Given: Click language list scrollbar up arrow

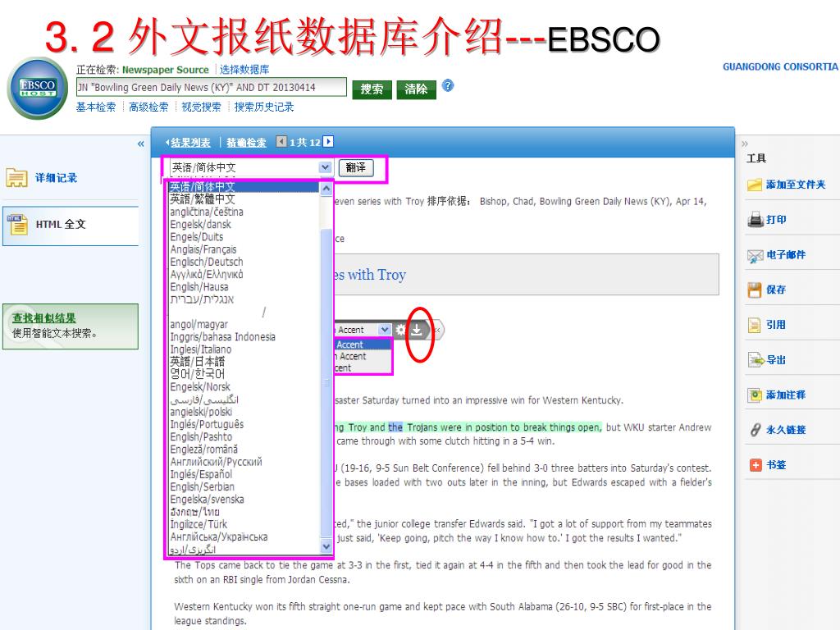Looking at the screenshot, I should click(326, 188).
